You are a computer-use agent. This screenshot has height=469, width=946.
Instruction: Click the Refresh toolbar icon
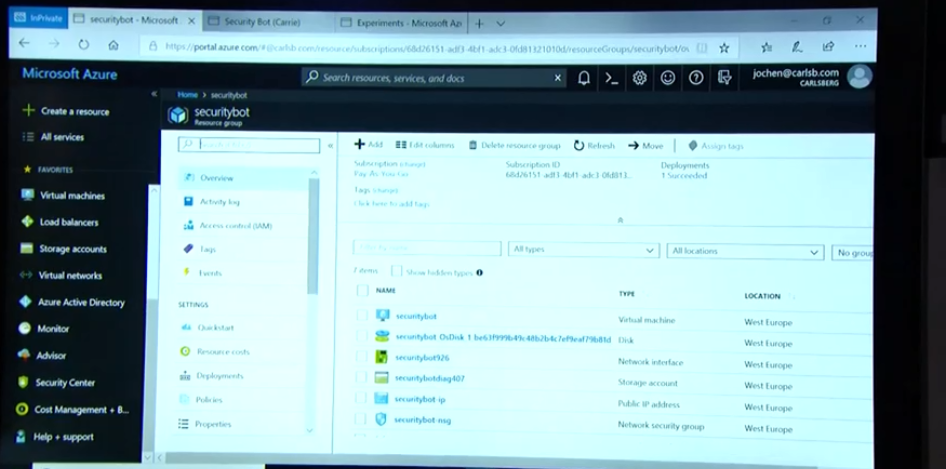pos(594,146)
